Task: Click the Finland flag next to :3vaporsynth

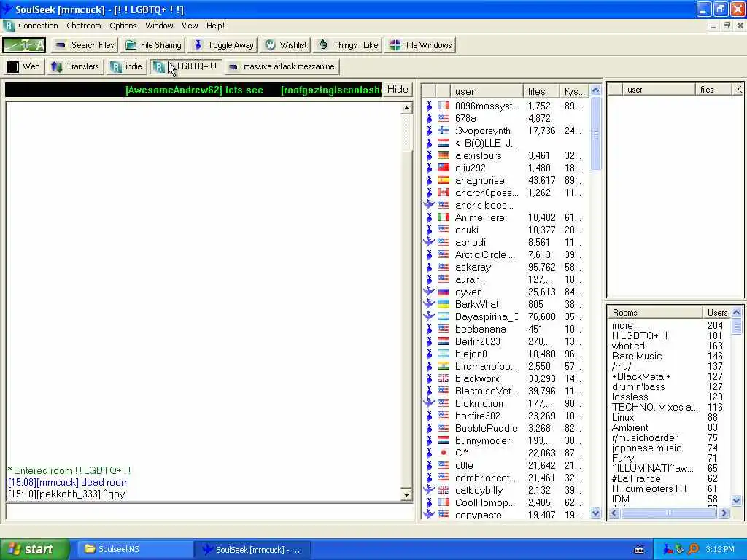Action: point(444,131)
